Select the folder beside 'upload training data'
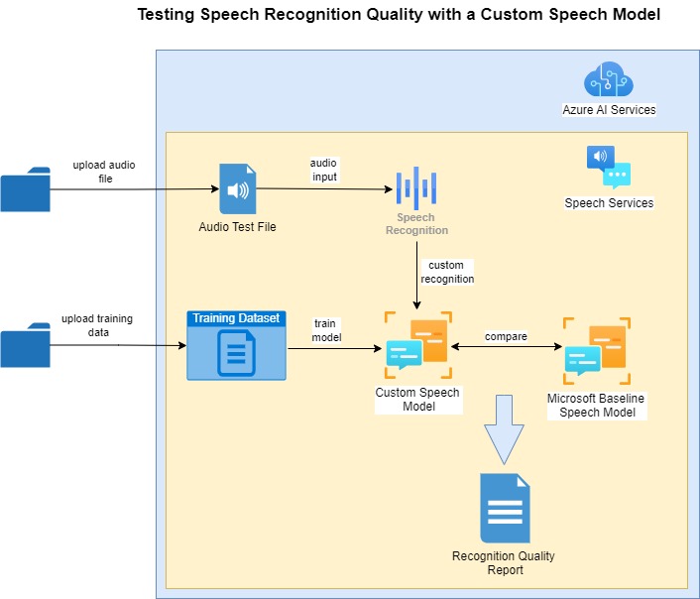This screenshot has height=599, width=700. coord(26,345)
